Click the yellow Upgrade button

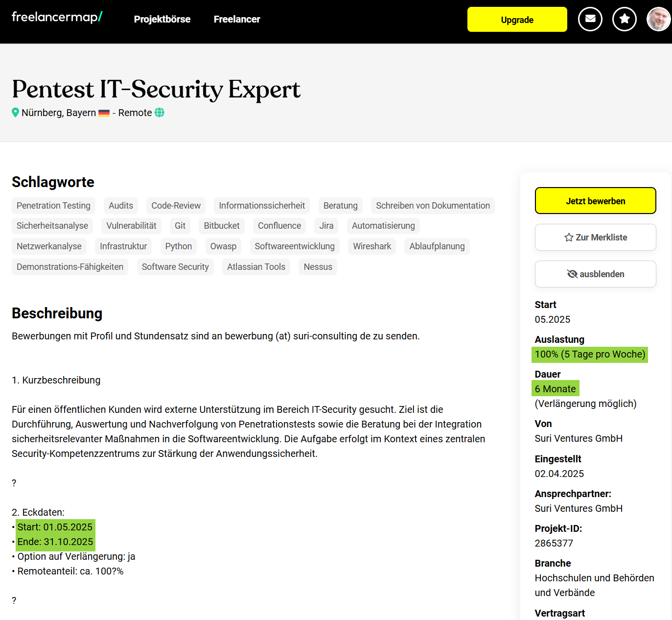click(x=517, y=20)
